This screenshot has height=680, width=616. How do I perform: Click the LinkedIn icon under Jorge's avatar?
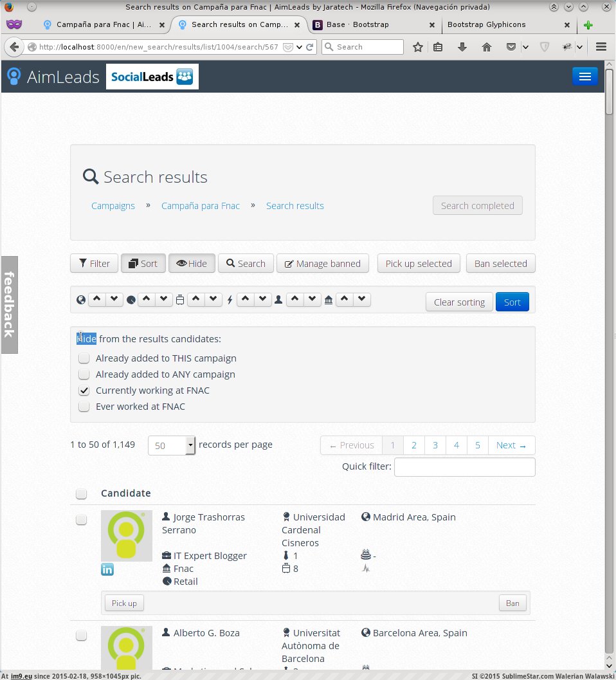coord(107,569)
